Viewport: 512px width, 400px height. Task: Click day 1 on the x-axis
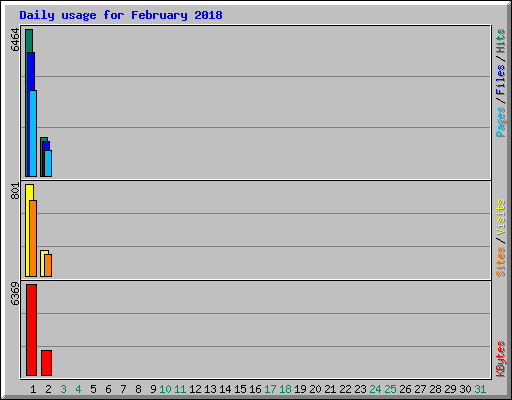point(33,389)
